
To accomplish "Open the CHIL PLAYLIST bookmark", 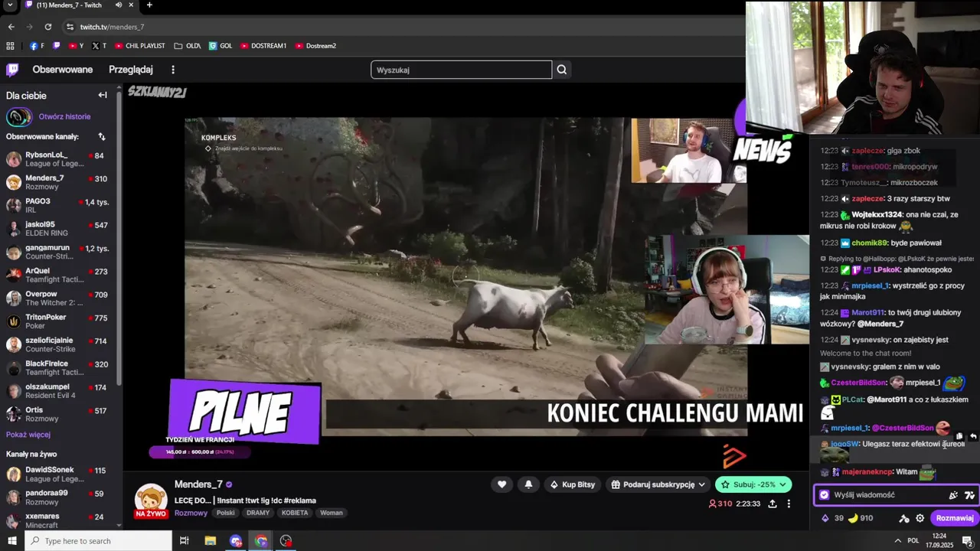I will coord(139,46).
